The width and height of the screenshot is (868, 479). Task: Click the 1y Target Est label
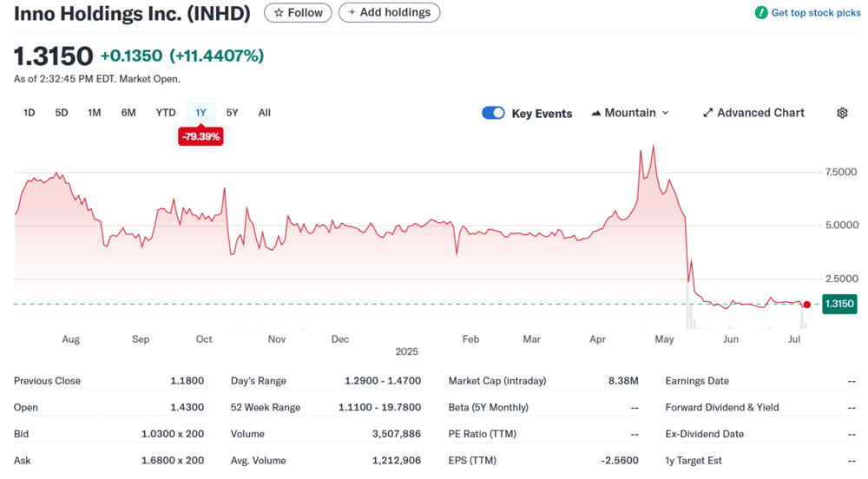694,461
